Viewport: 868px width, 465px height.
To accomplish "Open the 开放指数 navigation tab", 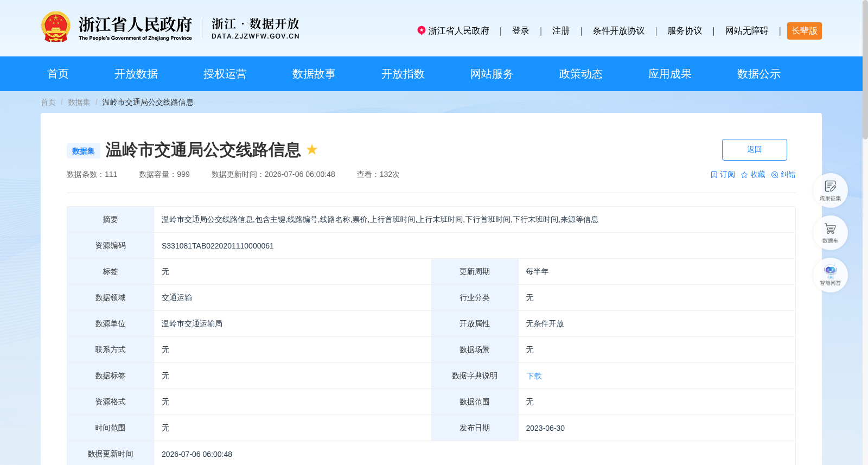I will coord(403,74).
